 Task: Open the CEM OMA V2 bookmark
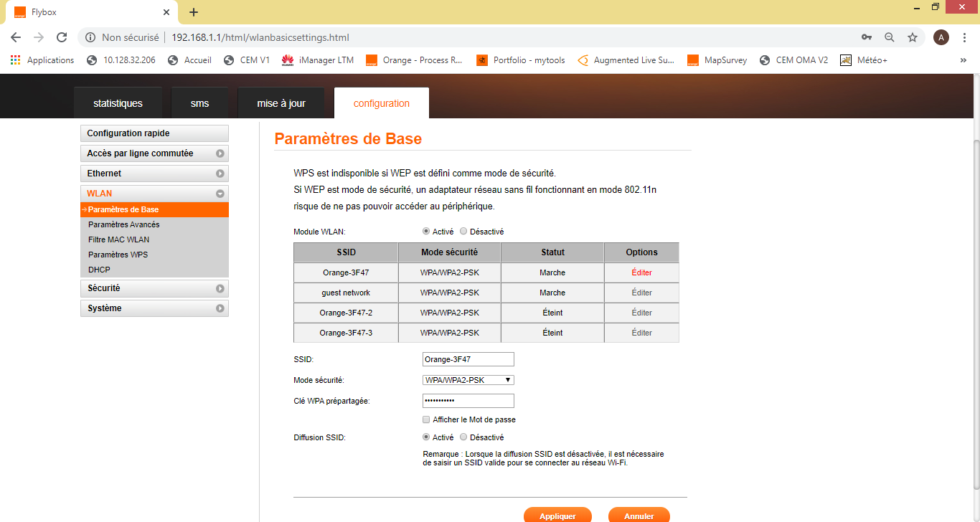(793, 60)
